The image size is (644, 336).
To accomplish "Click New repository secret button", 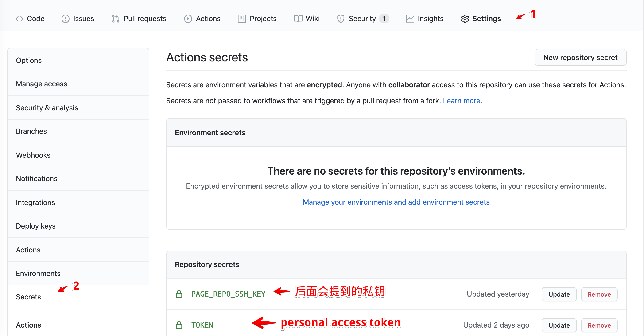I will coord(580,57).
